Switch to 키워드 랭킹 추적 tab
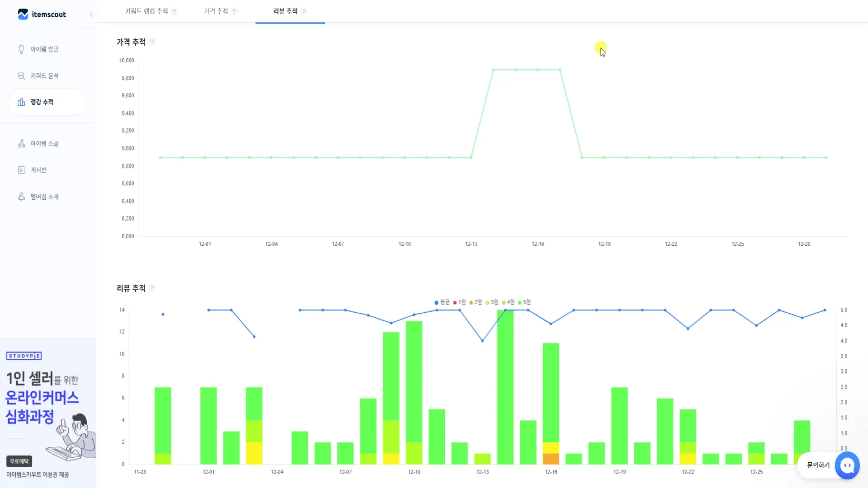 [146, 11]
